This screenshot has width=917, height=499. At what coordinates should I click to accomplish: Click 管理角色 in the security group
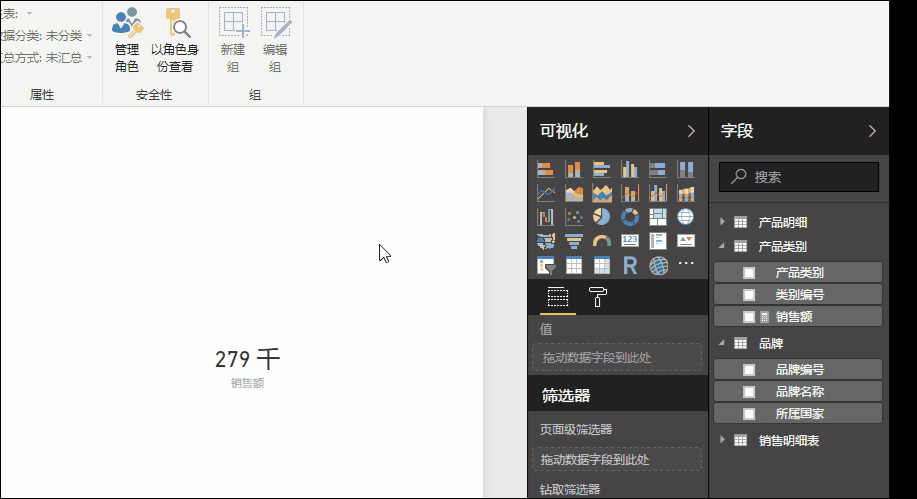(x=127, y=40)
